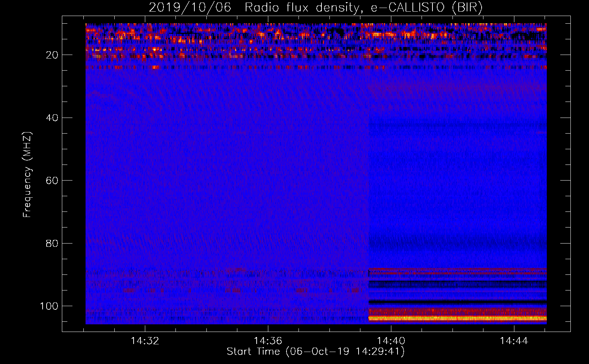The height and width of the screenshot is (364, 589).
Task: Click the 100 frequency tick label
Action: coord(50,306)
